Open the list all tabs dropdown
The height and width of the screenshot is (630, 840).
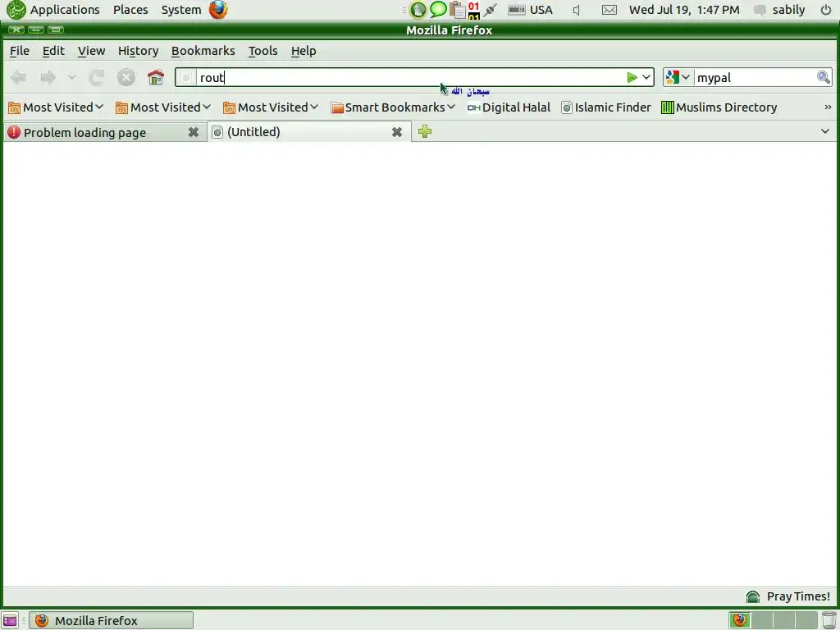825,131
